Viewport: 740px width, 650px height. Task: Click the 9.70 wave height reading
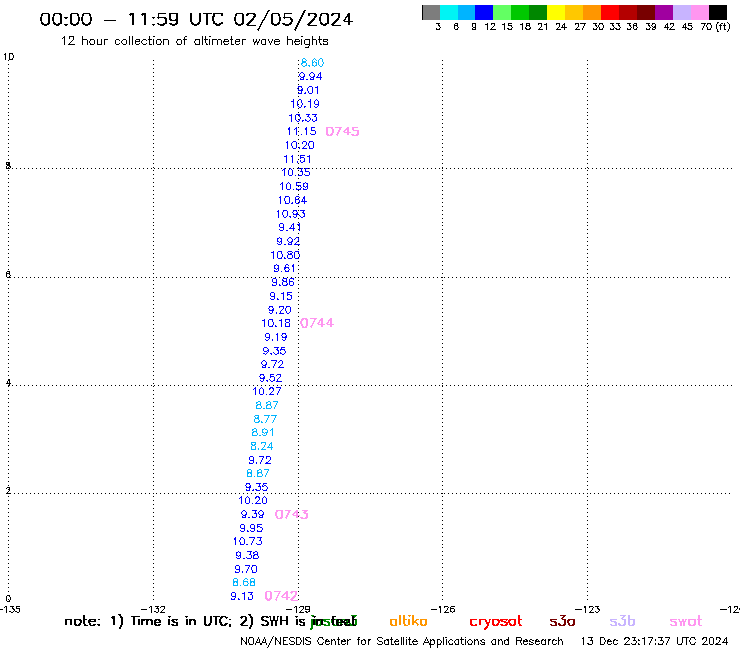click(246, 569)
